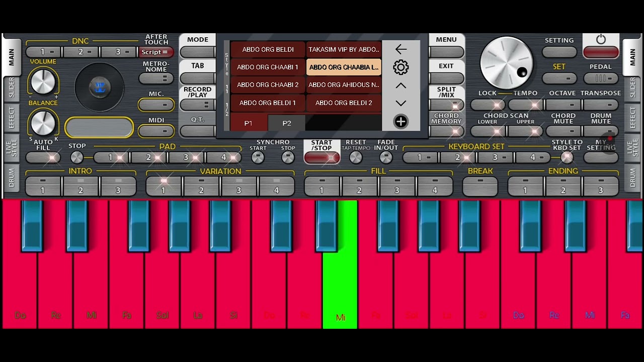Turn the Volume knob
The height and width of the screenshot is (362, 644).
(x=43, y=81)
